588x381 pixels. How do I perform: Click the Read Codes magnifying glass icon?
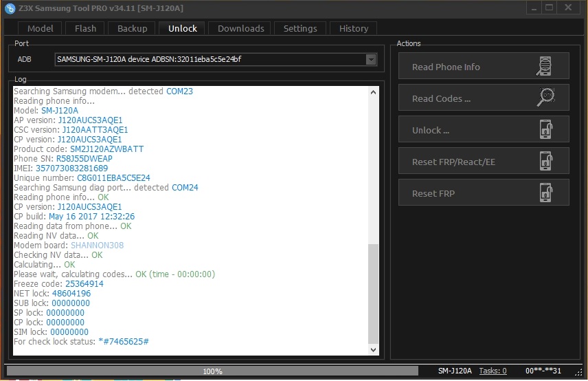545,97
